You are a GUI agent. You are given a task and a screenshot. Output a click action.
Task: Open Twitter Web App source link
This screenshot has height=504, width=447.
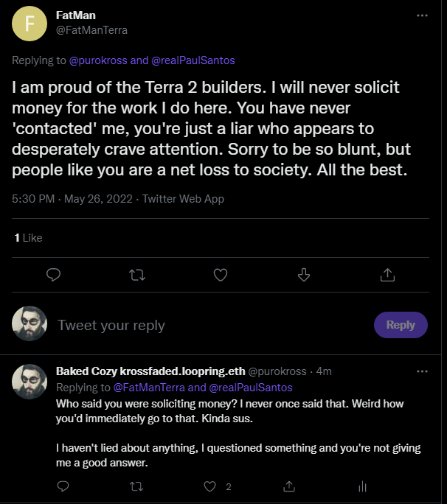pos(183,199)
